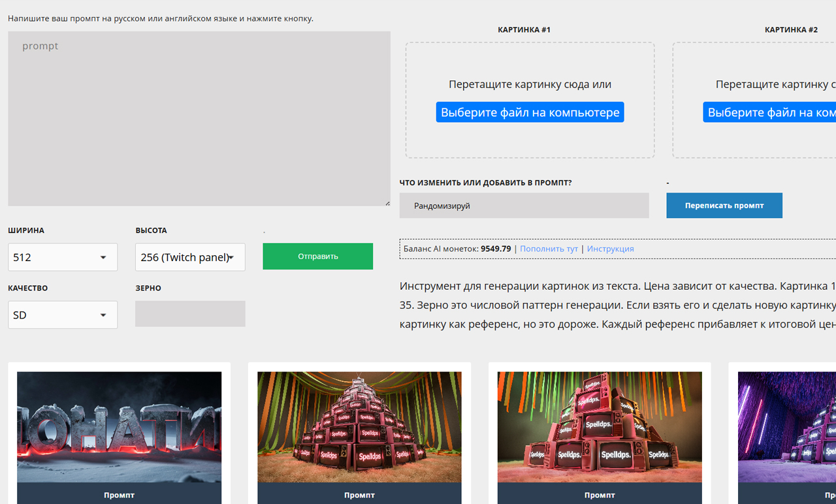
Task: Expand the ВЫСОТА height selector
Action: tap(189, 257)
